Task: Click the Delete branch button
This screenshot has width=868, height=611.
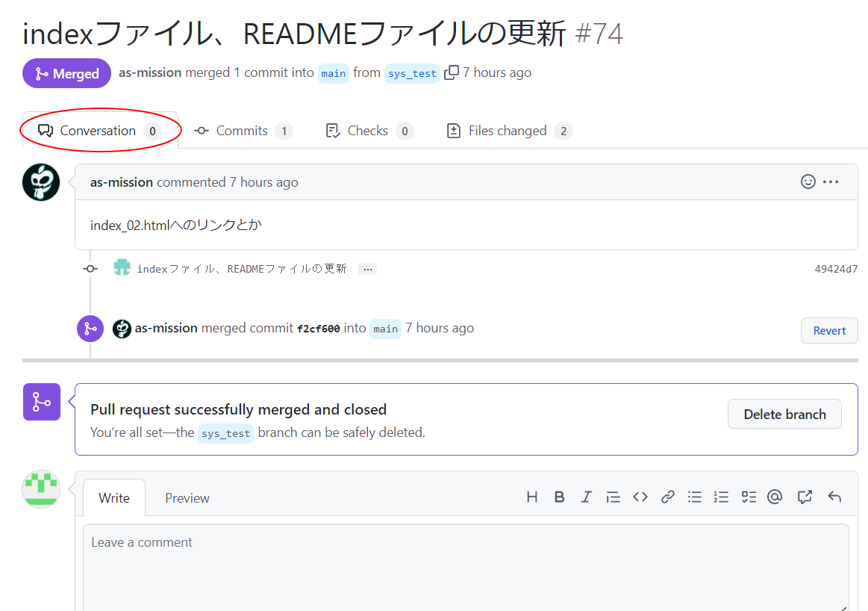Action: pyautogui.click(x=784, y=415)
